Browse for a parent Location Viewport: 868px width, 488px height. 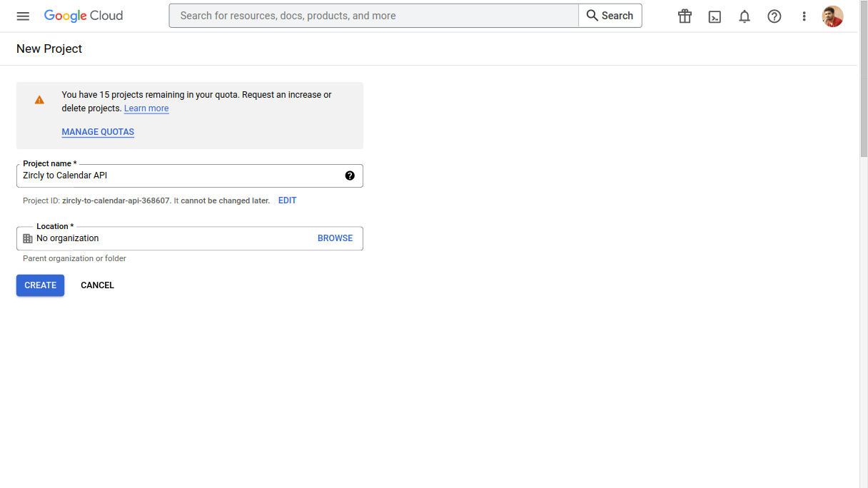(x=335, y=238)
